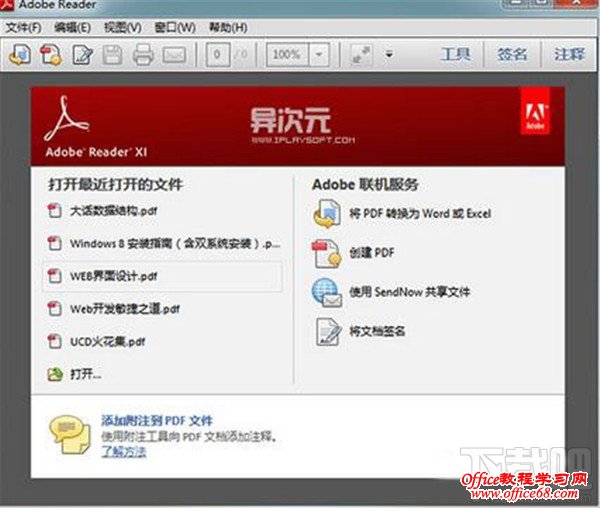Click the 将文档签名 service link

pyautogui.click(x=377, y=331)
